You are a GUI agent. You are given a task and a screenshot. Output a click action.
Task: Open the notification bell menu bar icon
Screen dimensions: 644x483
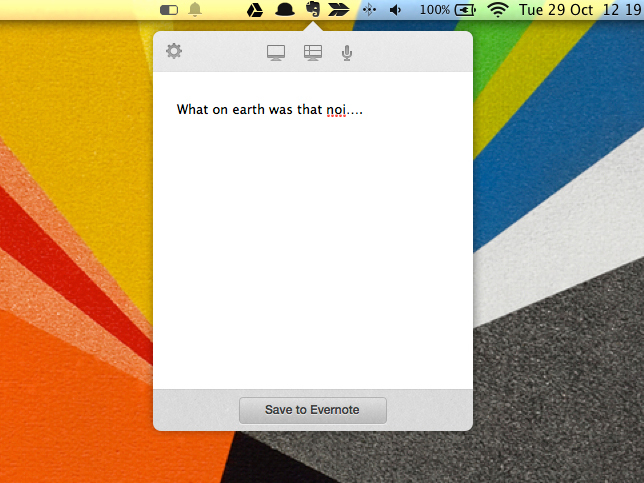[195, 9]
